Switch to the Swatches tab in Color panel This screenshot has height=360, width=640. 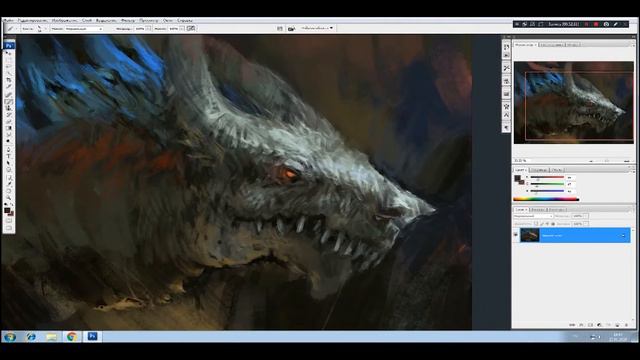(539, 170)
